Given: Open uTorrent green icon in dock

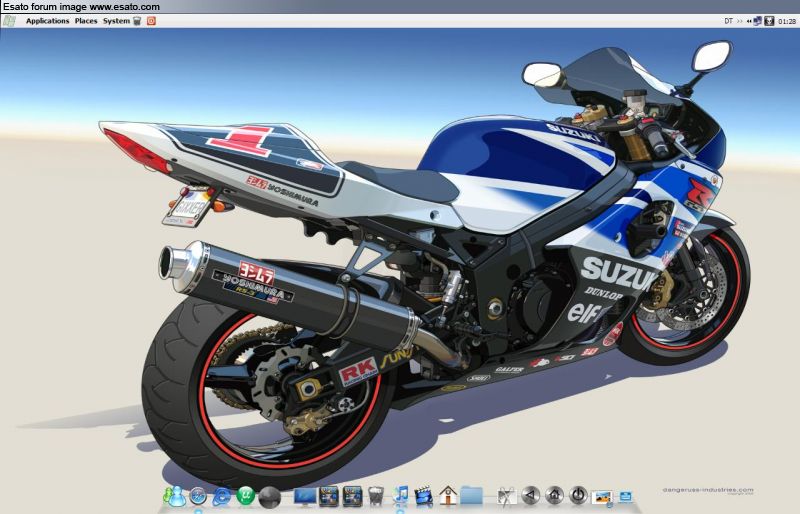Looking at the screenshot, I should point(245,496).
